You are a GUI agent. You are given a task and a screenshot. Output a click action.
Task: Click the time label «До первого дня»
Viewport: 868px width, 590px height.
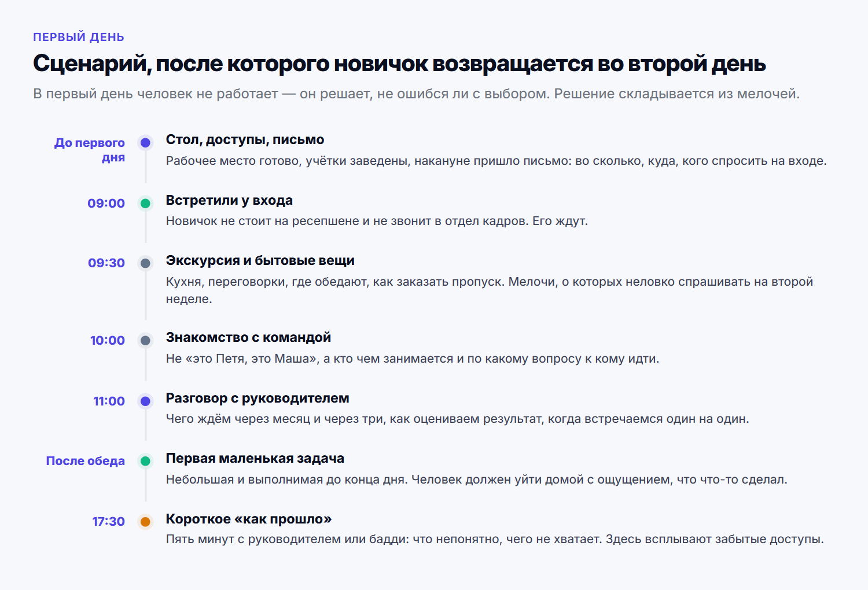coord(90,150)
